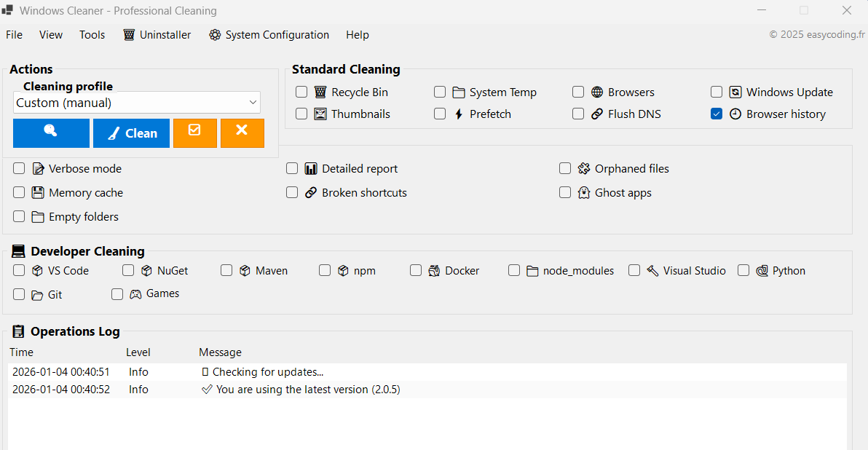
Task: Click the 2026-01-04 00:40:51 timestamp
Action: click(61, 372)
